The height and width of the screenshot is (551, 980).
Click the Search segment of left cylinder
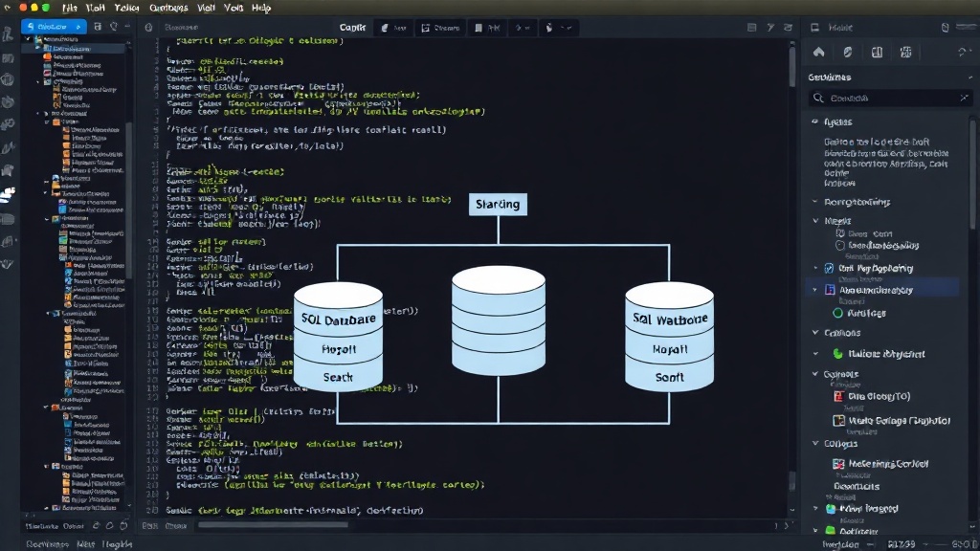338,377
